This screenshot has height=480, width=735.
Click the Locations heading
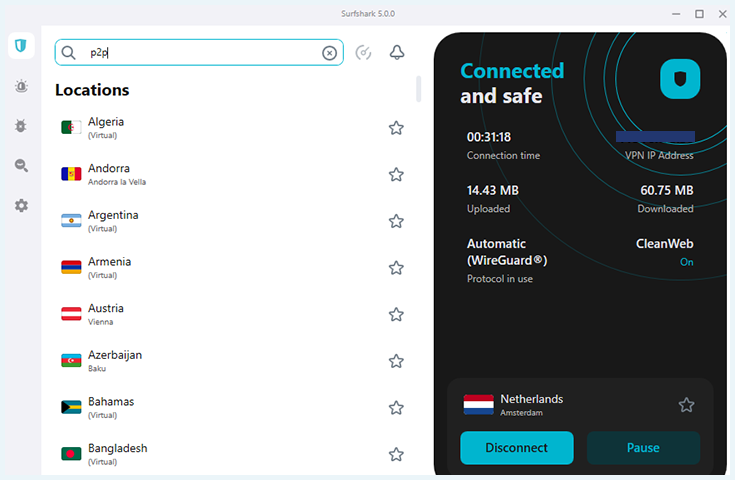[92, 90]
